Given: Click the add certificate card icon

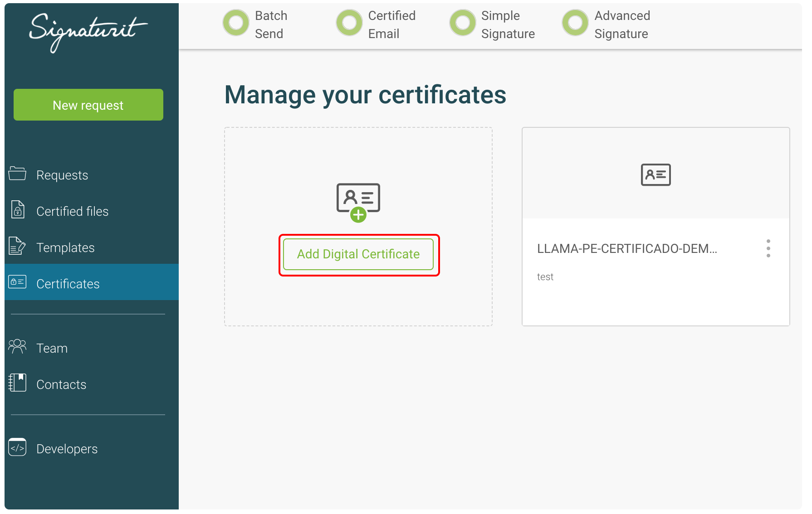Looking at the screenshot, I should [358, 203].
